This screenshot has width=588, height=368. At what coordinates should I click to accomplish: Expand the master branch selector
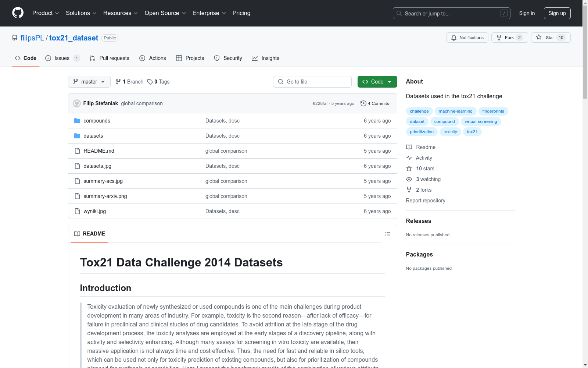tap(89, 82)
